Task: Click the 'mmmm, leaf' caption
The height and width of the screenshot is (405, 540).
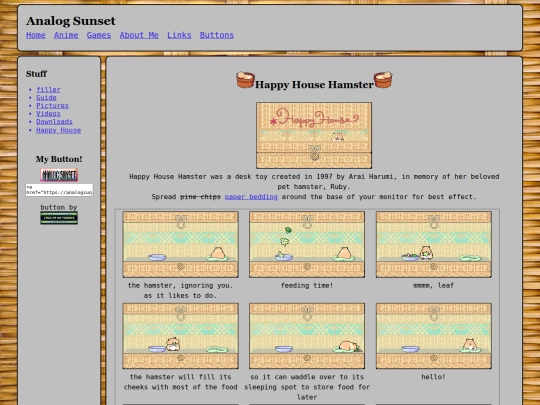Action: pyautogui.click(x=434, y=285)
